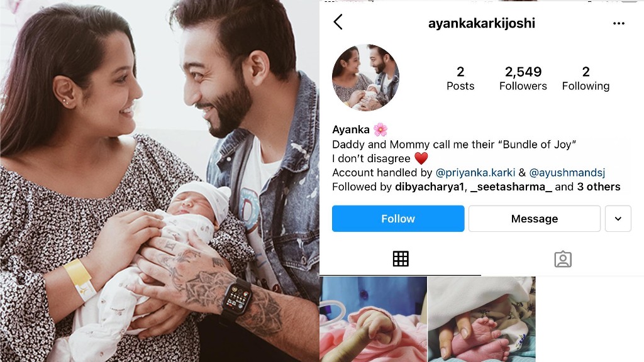Screen dimensions: 644x362
Task: Open the baby feet post thumbnail
Action: pos(482,319)
